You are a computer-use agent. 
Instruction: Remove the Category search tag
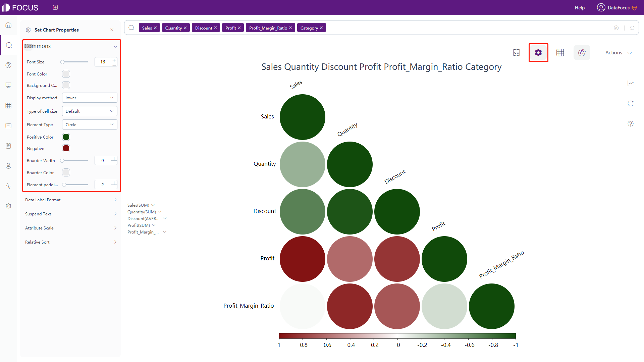click(x=321, y=28)
